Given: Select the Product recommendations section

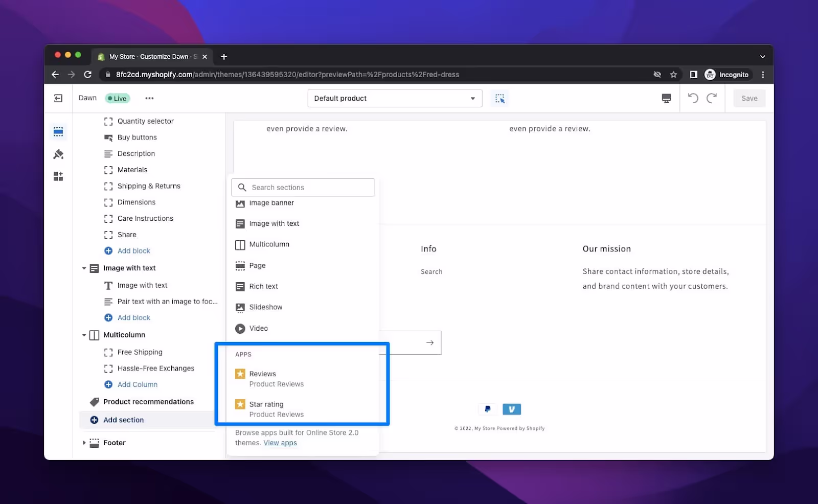Looking at the screenshot, I should tap(148, 402).
